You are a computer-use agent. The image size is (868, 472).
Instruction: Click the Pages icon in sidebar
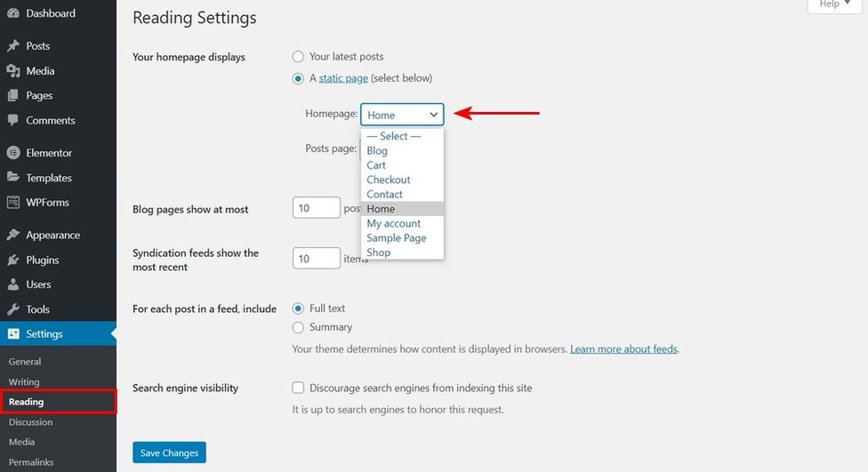point(13,95)
